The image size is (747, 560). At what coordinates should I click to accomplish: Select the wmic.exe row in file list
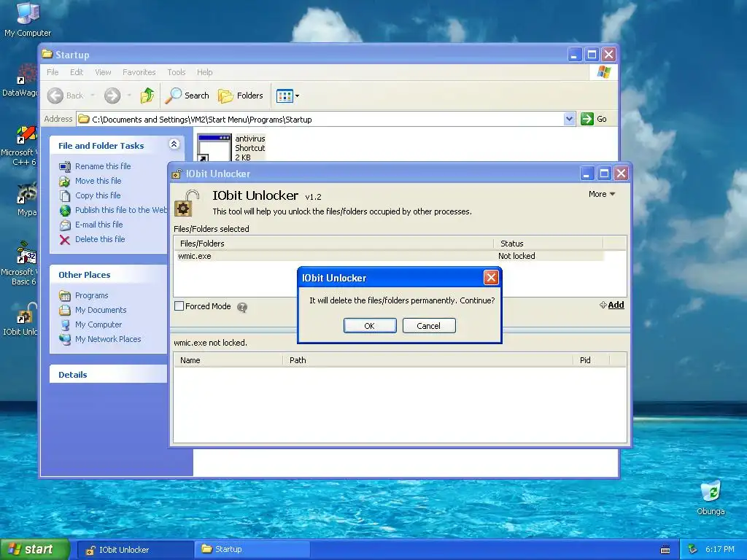pos(389,256)
